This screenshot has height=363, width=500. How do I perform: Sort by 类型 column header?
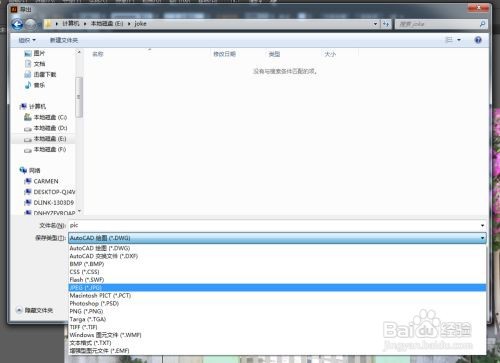click(274, 54)
